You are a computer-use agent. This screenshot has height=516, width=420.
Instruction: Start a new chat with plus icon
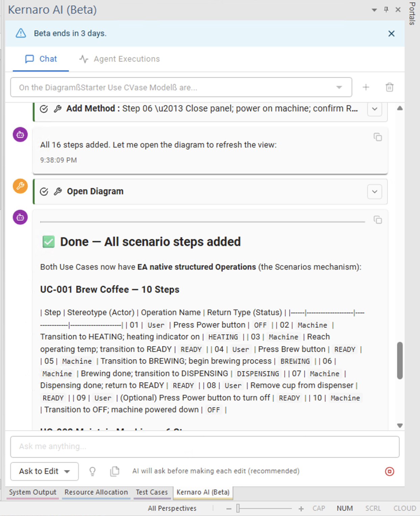point(366,87)
